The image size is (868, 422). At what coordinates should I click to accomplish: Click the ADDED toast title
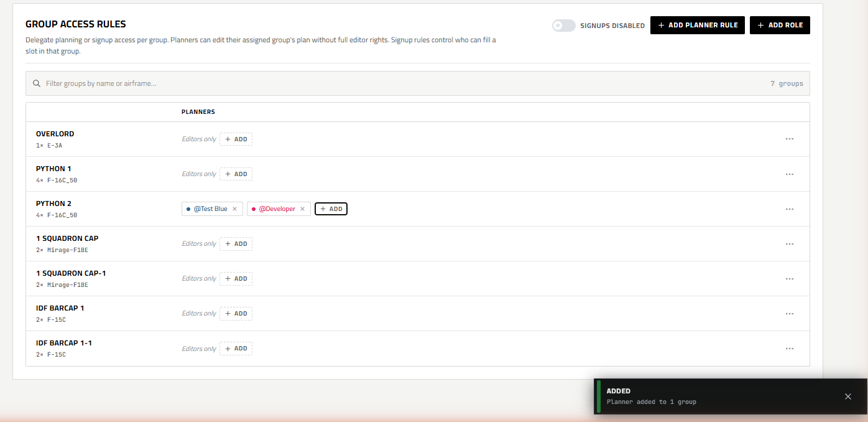pos(619,391)
